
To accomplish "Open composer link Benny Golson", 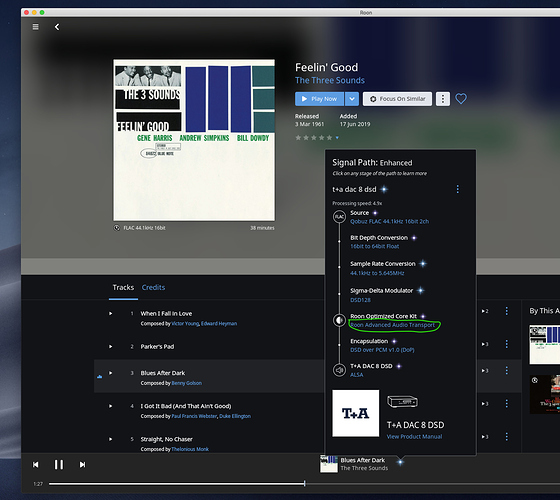I will (x=186, y=383).
